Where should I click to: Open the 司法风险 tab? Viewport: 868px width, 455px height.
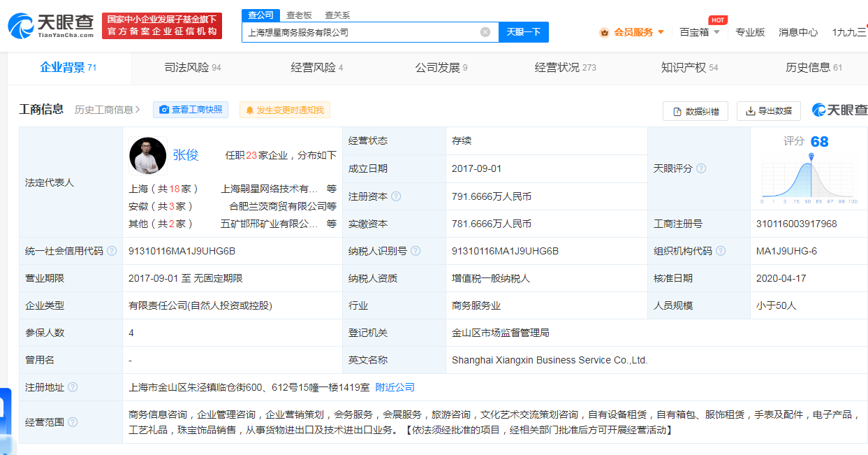coord(193,68)
